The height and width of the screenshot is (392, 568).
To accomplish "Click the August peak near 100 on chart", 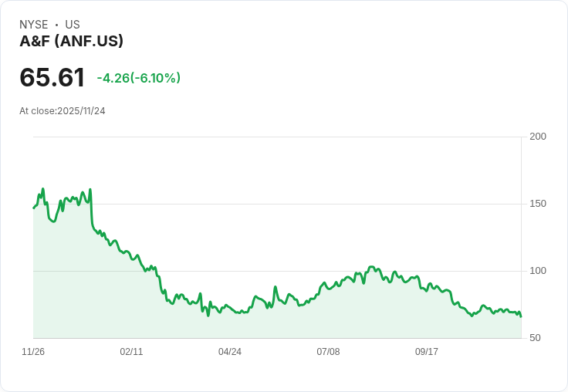I will [371, 267].
